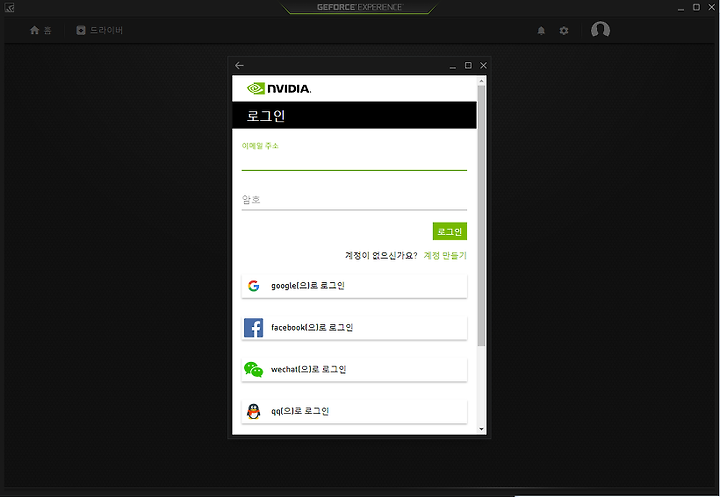Click the Google G logo icon

[x=253, y=286]
